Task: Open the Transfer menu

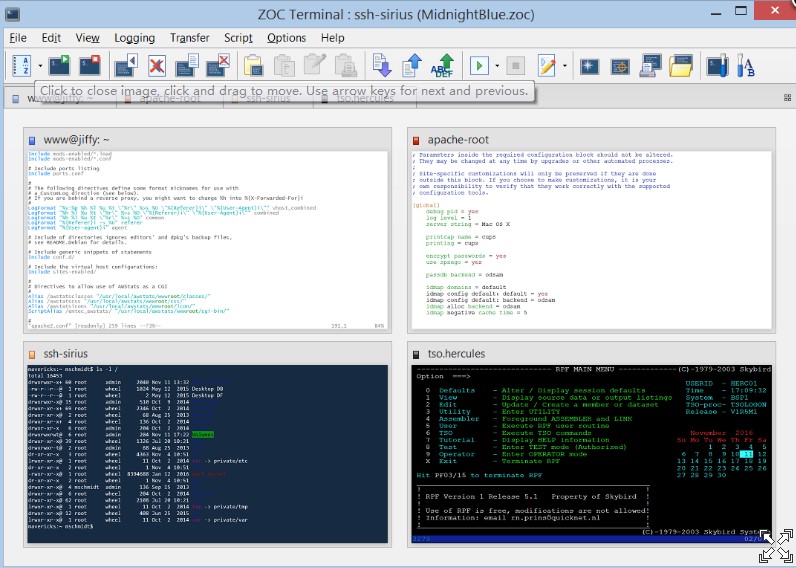Action: tap(190, 38)
